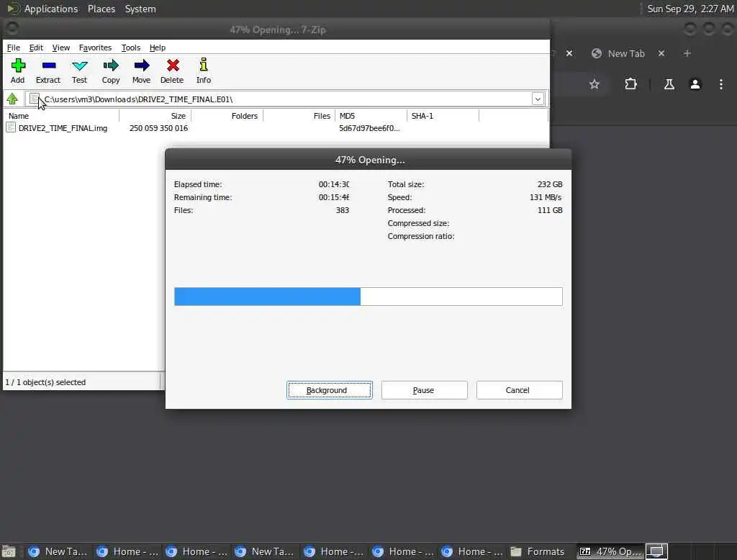The width and height of the screenshot is (737, 560).
Task: Switch to the New Tab browser tab
Action: coord(625,53)
